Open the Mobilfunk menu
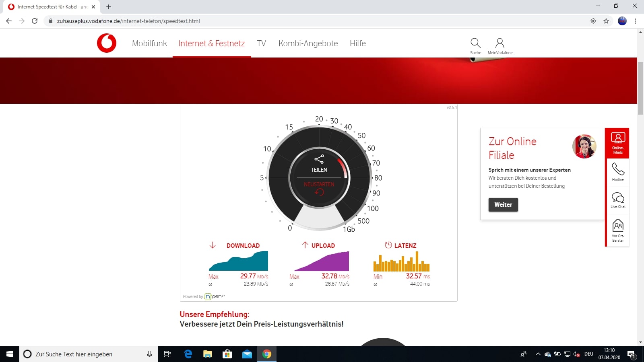The height and width of the screenshot is (362, 644). (x=149, y=43)
